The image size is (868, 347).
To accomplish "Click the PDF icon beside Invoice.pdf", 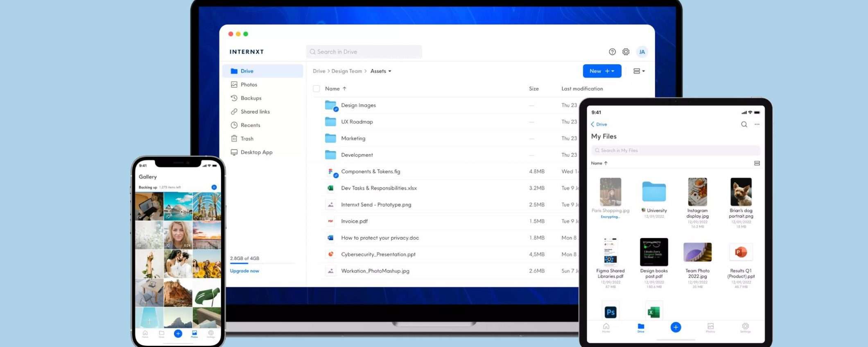I will 330,221.
